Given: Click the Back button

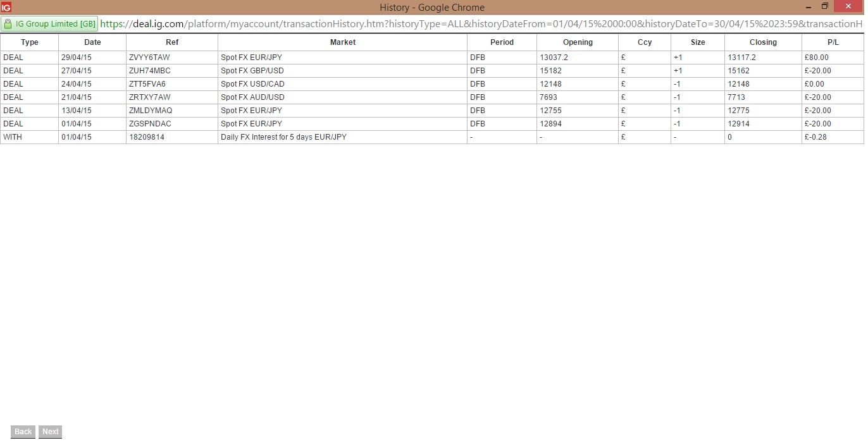Looking at the screenshot, I should pos(23,432).
